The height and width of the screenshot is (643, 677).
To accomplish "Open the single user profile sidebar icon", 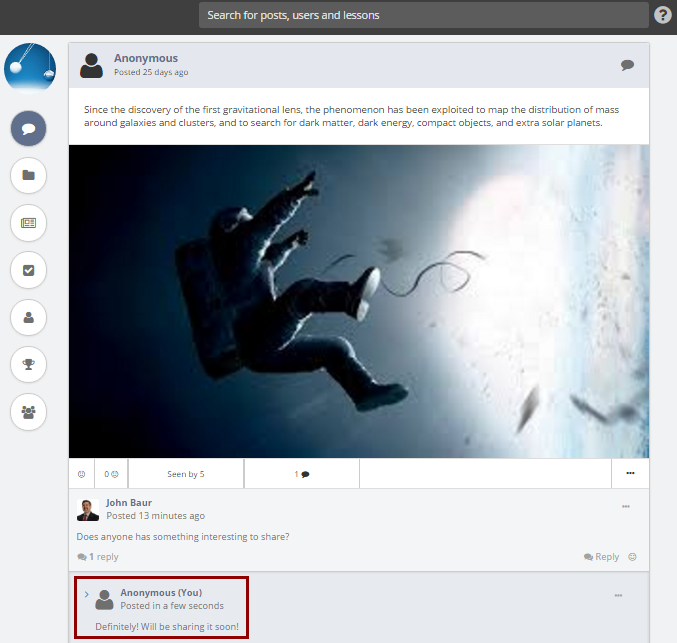I will tap(28, 317).
